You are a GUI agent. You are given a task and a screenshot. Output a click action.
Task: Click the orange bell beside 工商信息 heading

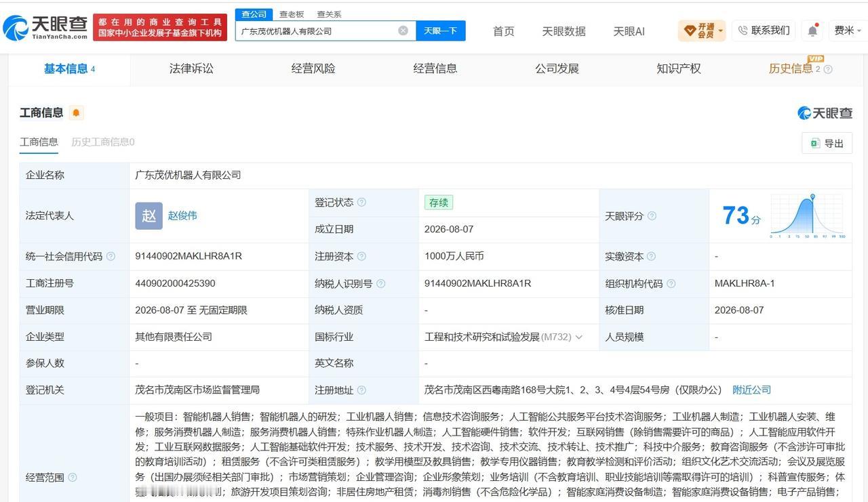point(77,112)
